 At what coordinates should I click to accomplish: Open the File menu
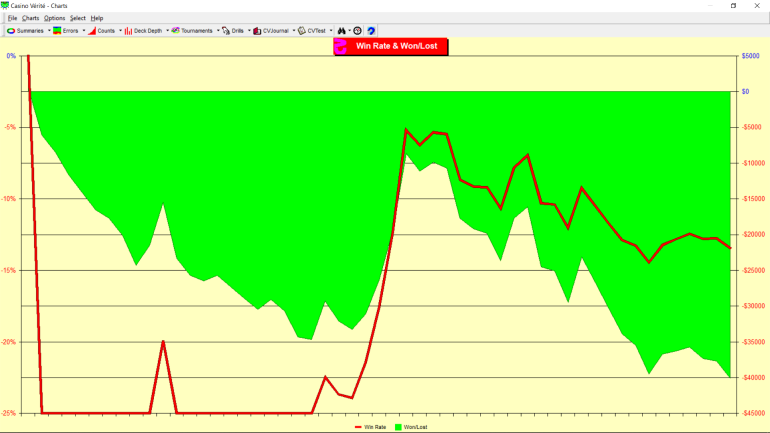pos(12,18)
